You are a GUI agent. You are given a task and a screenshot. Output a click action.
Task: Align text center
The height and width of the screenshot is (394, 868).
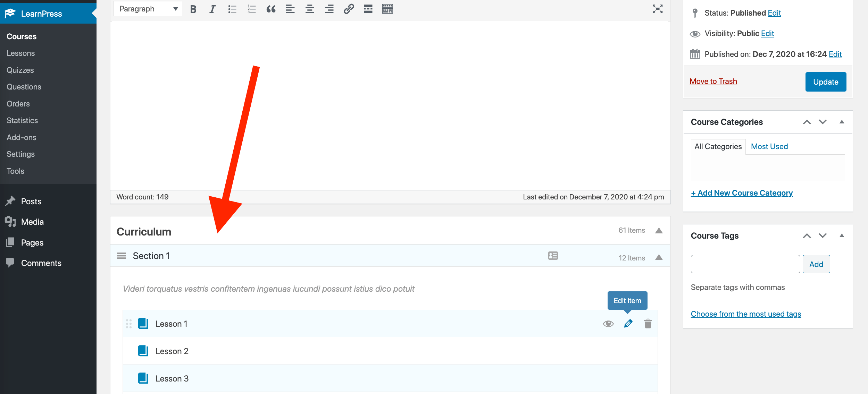310,9
